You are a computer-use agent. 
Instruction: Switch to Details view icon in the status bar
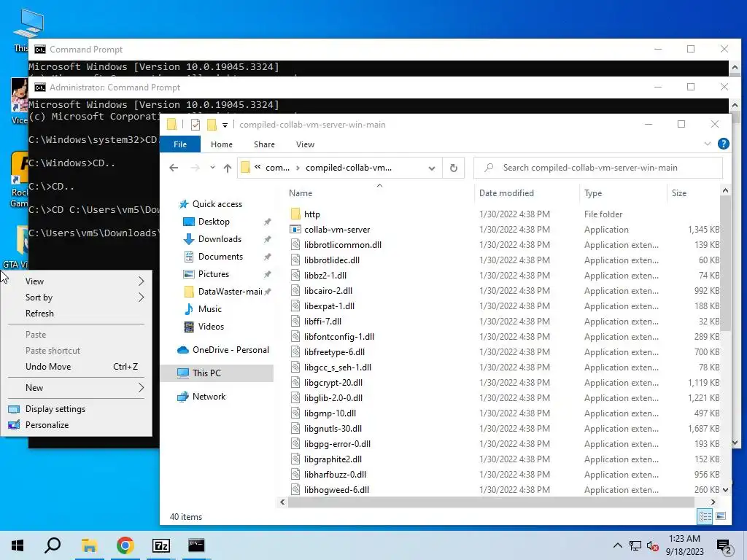(x=705, y=516)
